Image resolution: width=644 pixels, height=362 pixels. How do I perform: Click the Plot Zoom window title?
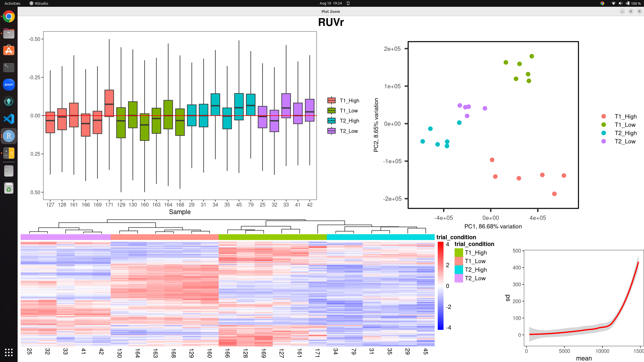[331, 11]
